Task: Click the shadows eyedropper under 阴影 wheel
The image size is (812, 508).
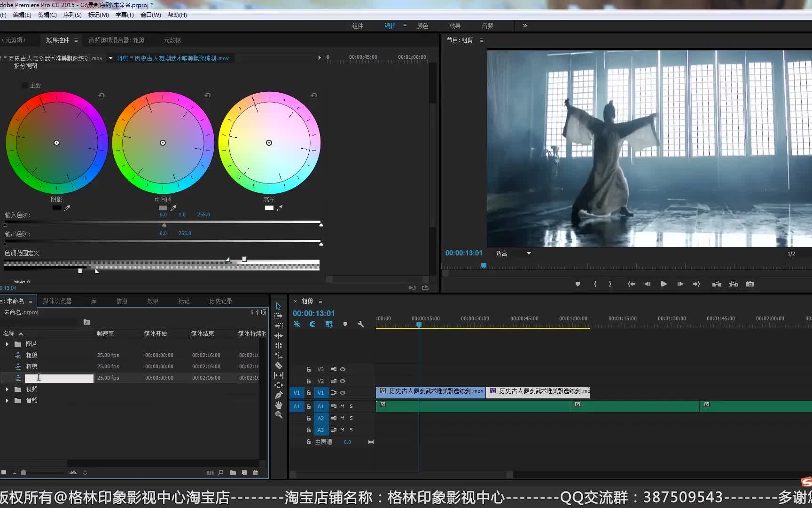Action: (67, 207)
